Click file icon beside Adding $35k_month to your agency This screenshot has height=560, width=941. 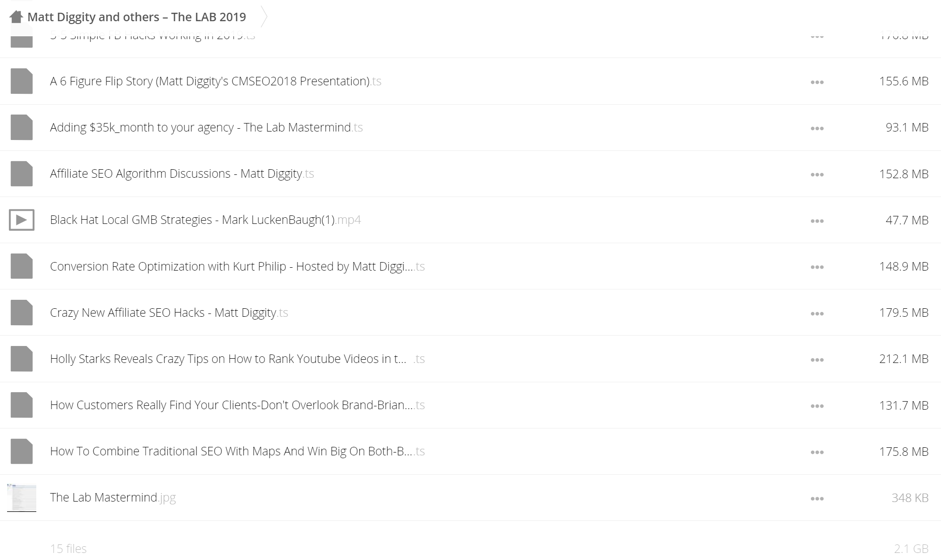click(x=22, y=127)
